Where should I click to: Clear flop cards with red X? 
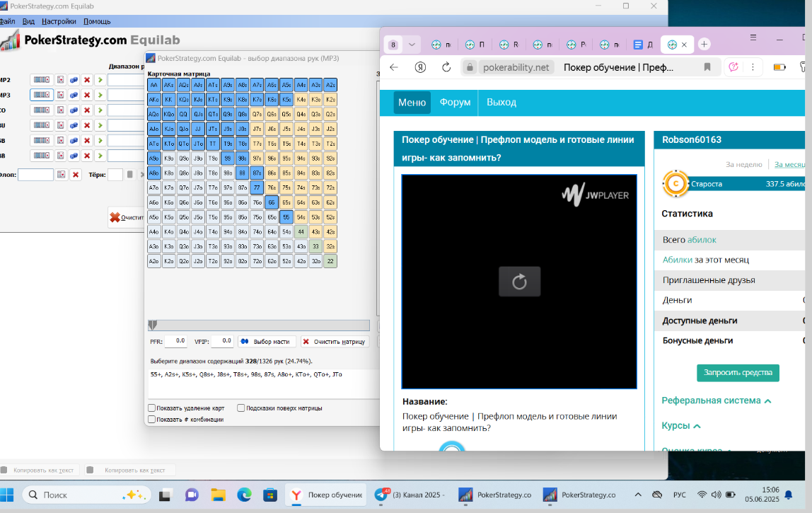[76, 175]
